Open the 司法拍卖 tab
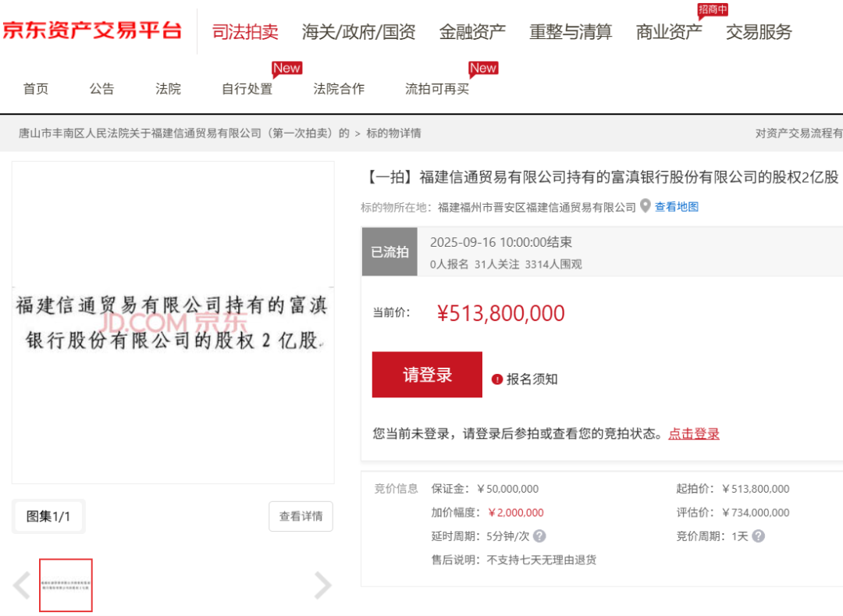Screen dimensions: 843x616 [x=245, y=32]
